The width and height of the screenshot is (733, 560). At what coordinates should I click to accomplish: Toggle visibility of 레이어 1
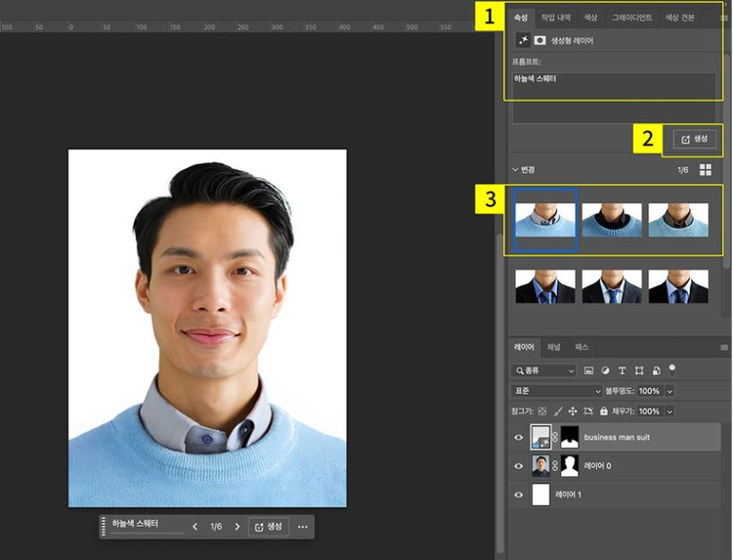519,495
